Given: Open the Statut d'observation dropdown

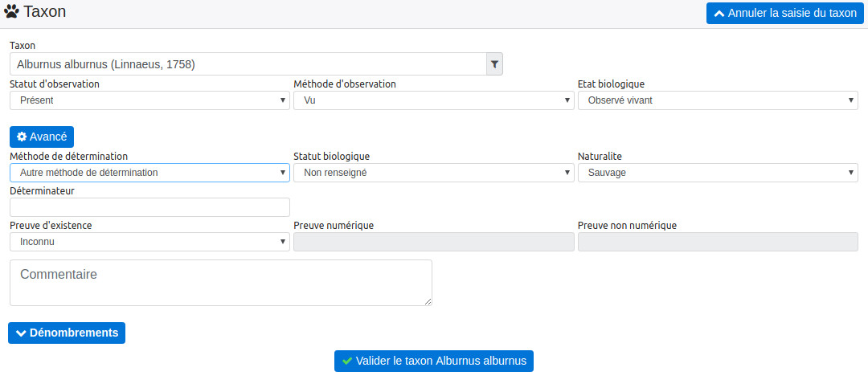Looking at the screenshot, I should [x=149, y=100].
